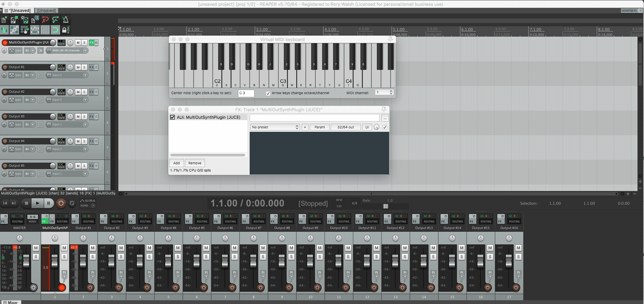Open the MIDI channel selector

pyautogui.click(x=384, y=92)
